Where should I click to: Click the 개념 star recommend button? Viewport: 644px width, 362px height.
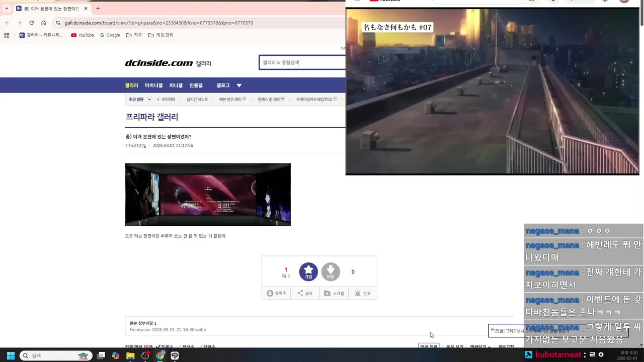(308, 272)
